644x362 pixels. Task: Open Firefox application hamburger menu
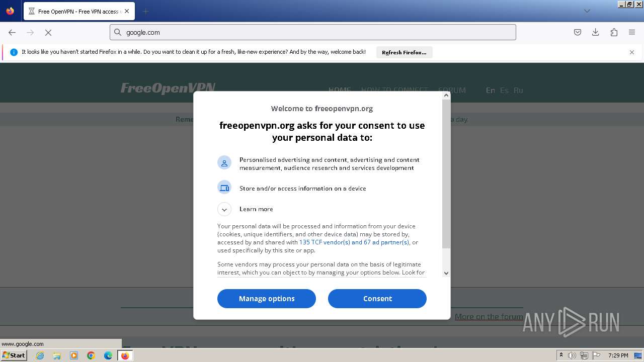pyautogui.click(x=632, y=32)
